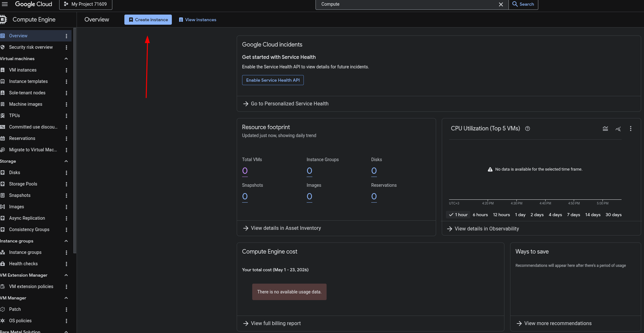Screen dimensions: 644x333
Task: Click the Create instance button
Action: point(148,20)
